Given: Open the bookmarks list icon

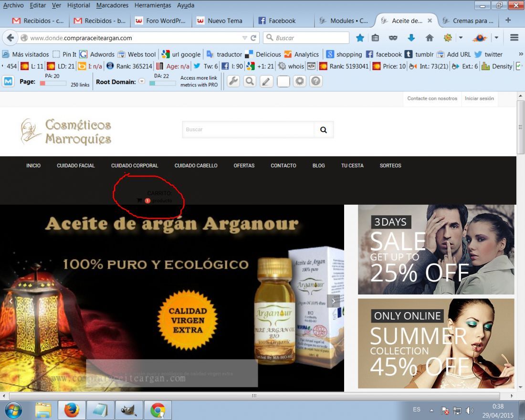Looking at the screenshot, I should click(x=375, y=38).
